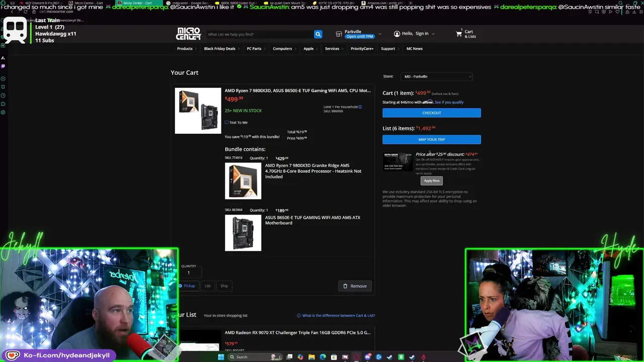Open the Ryzen 9800X3D bundle product thumbnail
644x362 pixels.
198,111
